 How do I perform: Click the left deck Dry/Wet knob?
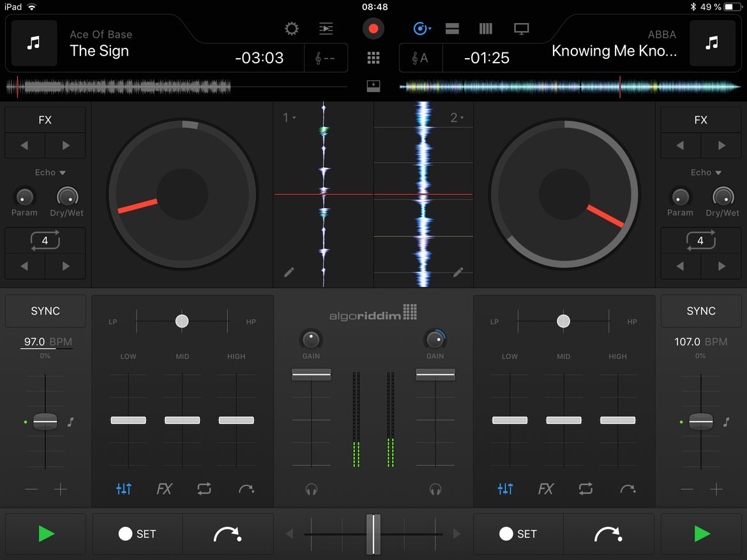tap(68, 197)
